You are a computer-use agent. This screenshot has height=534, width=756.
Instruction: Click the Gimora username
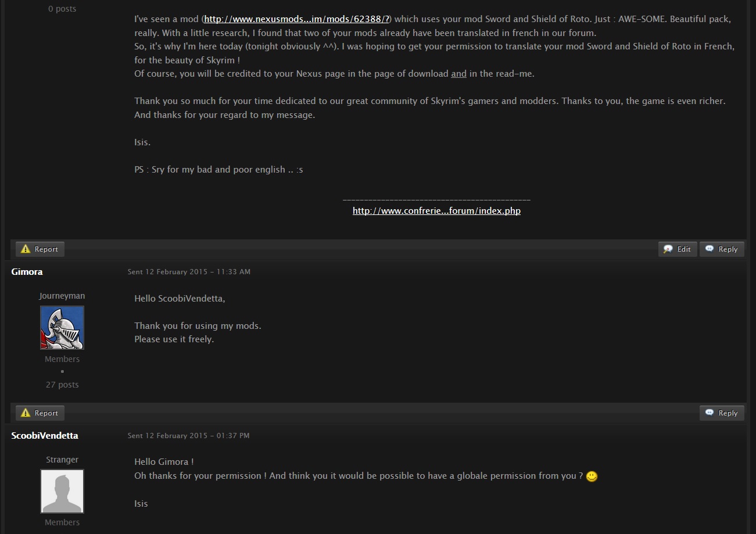[27, 272]
